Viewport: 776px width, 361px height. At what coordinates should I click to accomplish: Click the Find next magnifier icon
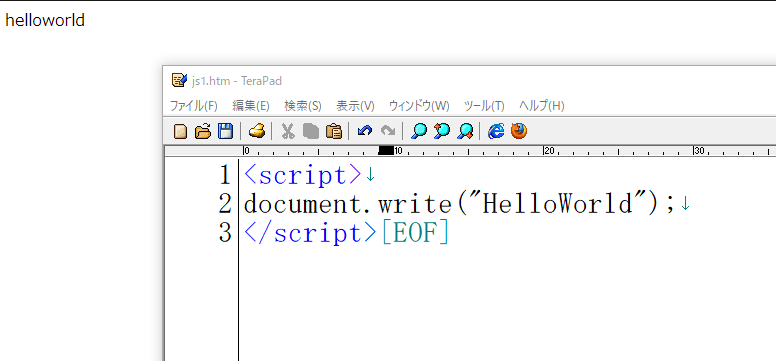[x=465, y=131]
